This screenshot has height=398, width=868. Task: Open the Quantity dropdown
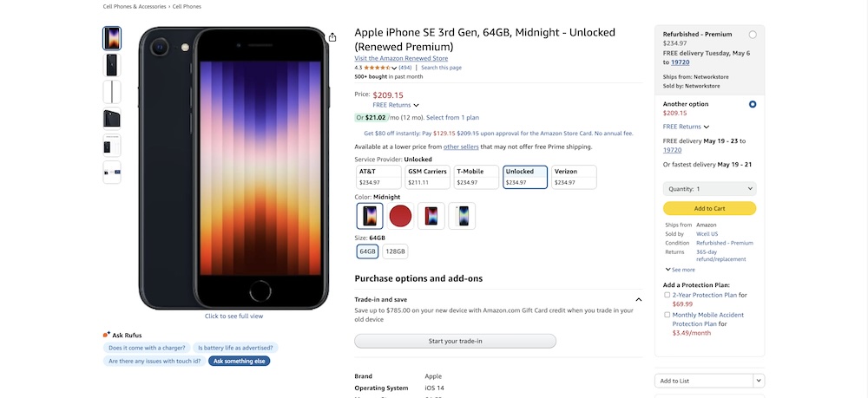[x=709, y=188]
